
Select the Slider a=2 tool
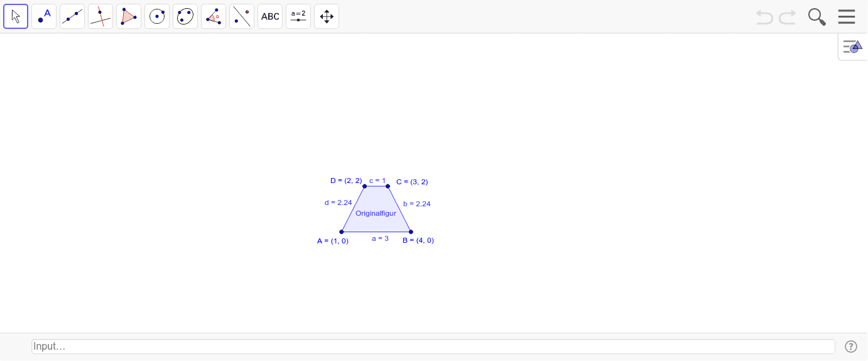pyautogui.click(x=298, y=16)
